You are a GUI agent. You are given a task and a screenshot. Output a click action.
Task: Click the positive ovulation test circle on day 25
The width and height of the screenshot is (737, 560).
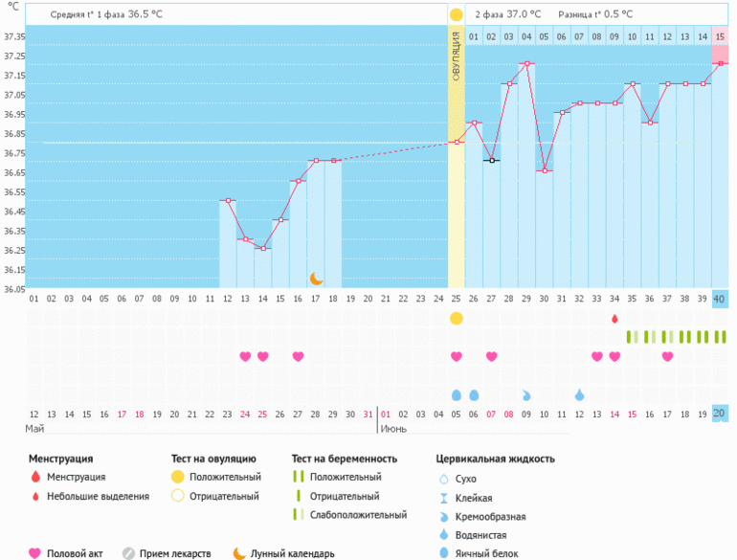click(x=456, y=318)
